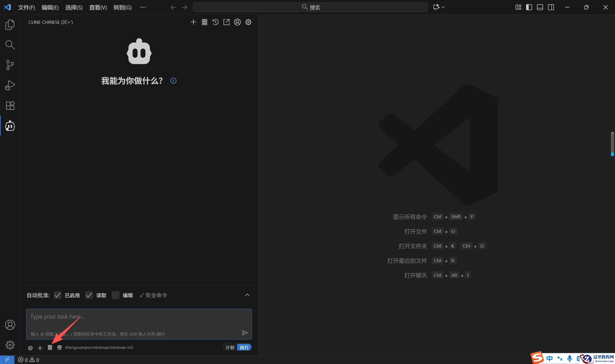Open Cline settings gear in panel header
Screen dimensions: 615x364
click(x=248, y=22)
